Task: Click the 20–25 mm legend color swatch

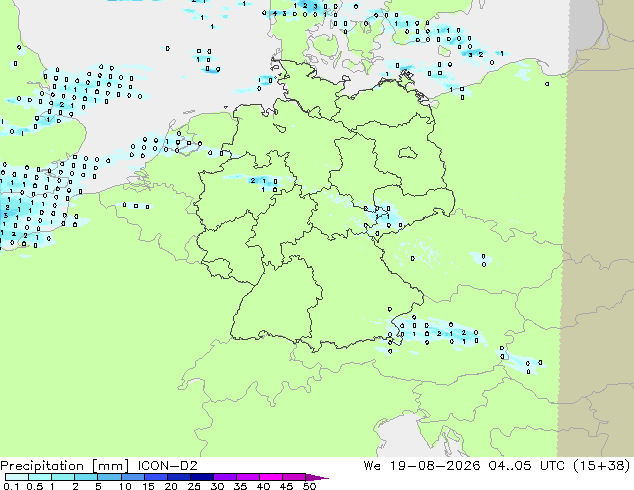Action: click(x=178, y=477)
